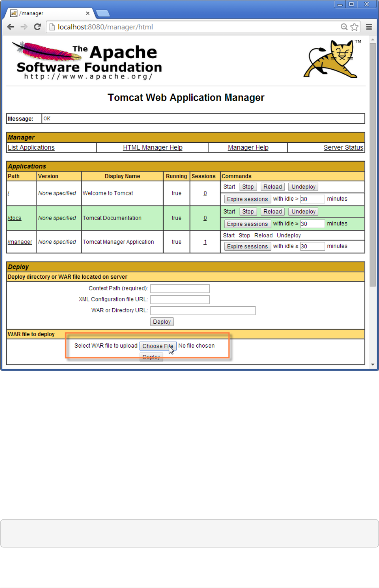Click the page scroll down arrow
Screen dimensions: 379x588
pos(373,365)
